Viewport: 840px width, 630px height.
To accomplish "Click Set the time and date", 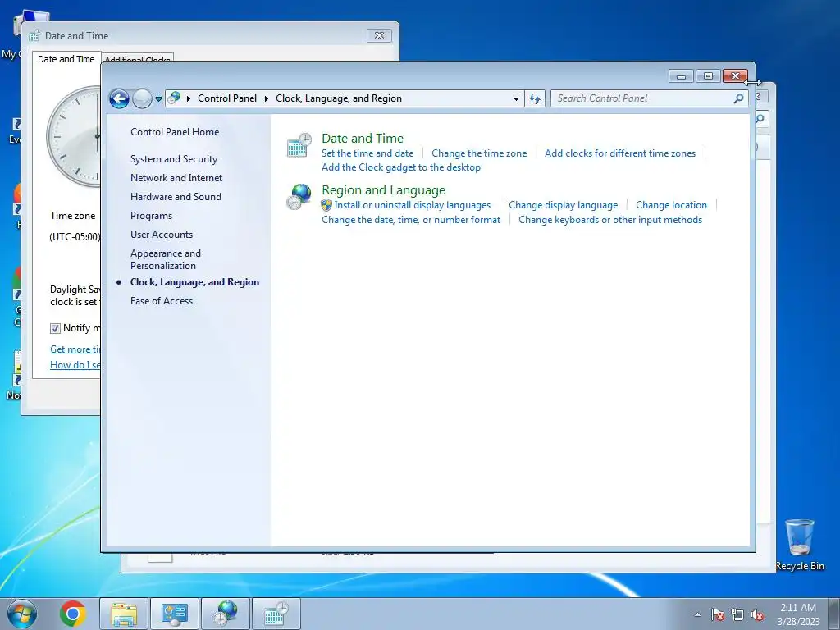I will pos(367,153).
